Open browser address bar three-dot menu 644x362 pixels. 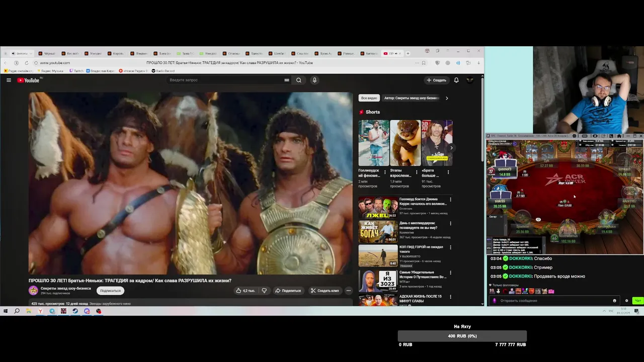coord(417,63)
